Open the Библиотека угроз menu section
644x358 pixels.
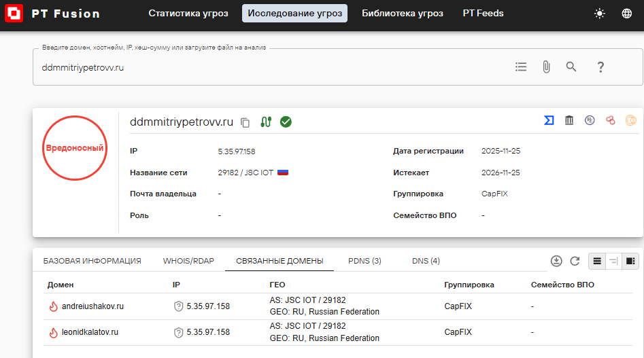coord(402,14)
